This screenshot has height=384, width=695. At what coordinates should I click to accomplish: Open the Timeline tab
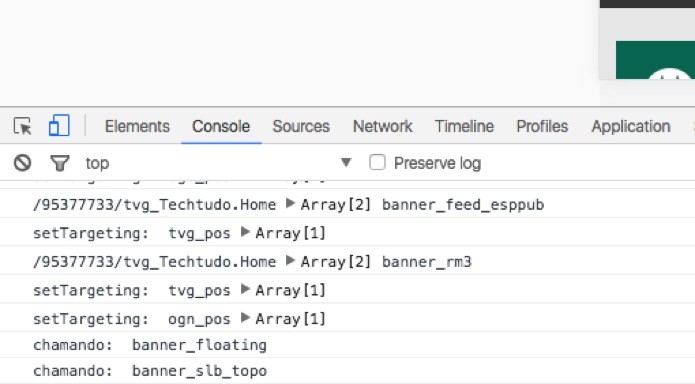[x=464, y=126]
